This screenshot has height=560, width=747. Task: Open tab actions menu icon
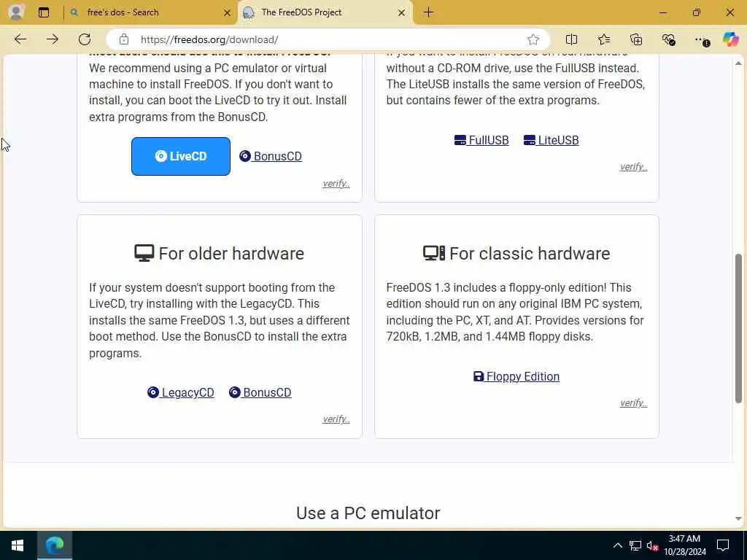click(x=44, y=12)
